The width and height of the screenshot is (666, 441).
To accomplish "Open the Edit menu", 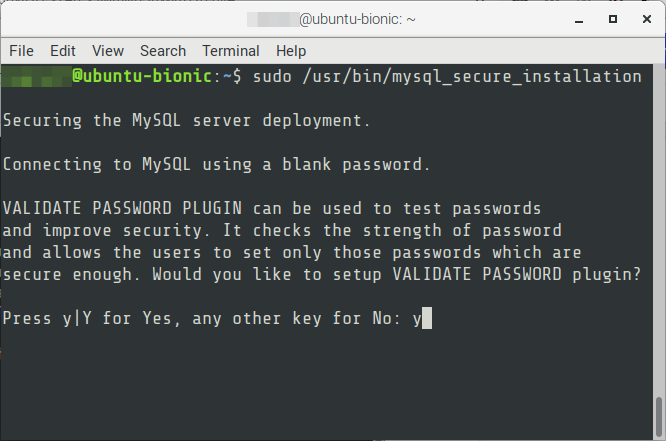I will (x=62, y=51).
